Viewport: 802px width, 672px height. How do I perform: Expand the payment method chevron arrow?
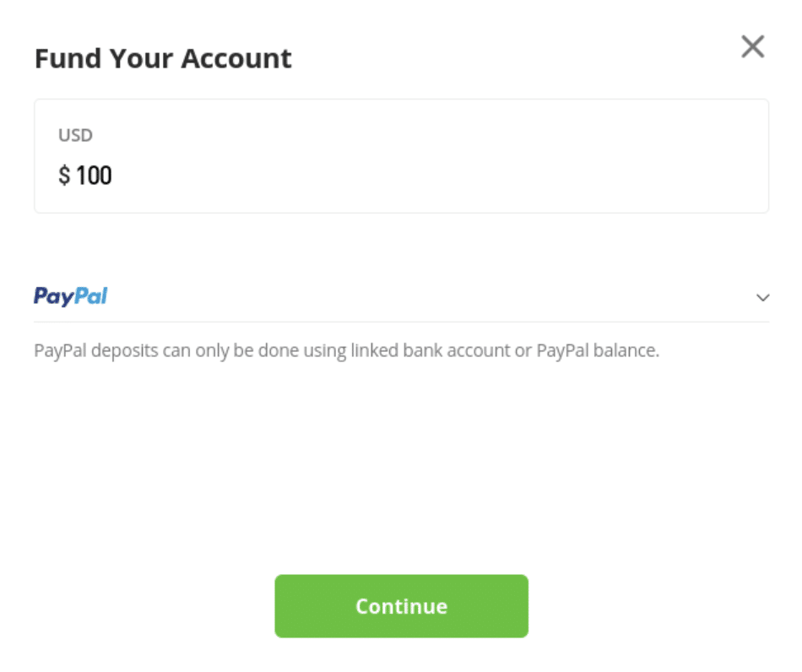pos(762,297)
